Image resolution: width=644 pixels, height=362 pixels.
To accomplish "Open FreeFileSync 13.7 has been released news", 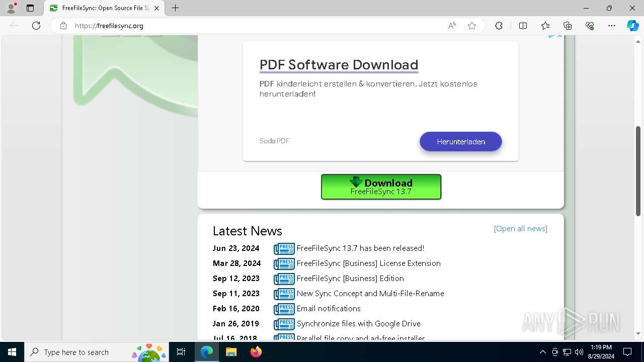I will click(360, 248).
